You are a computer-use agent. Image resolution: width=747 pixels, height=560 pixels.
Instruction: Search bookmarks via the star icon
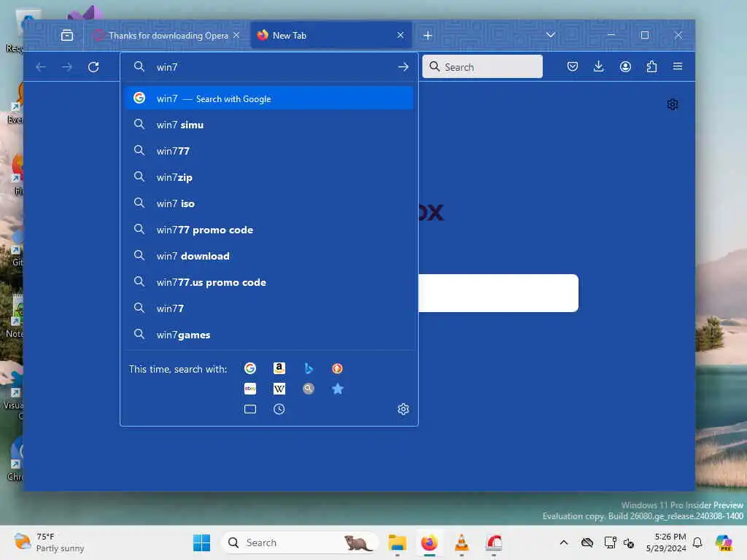click(x=337, y=389)
